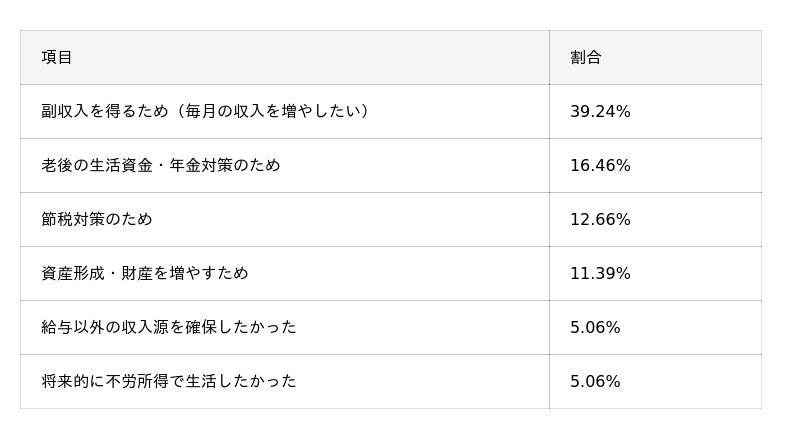Click the 12.66% value
This screenshot has height=439, width=800.
click(600, 220)
